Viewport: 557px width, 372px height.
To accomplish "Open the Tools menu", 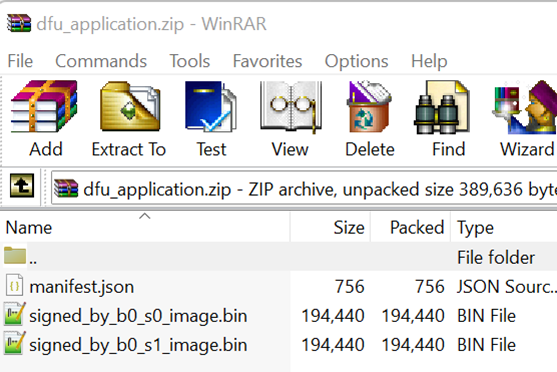I will pyautogui.click(x=190, y=61).
